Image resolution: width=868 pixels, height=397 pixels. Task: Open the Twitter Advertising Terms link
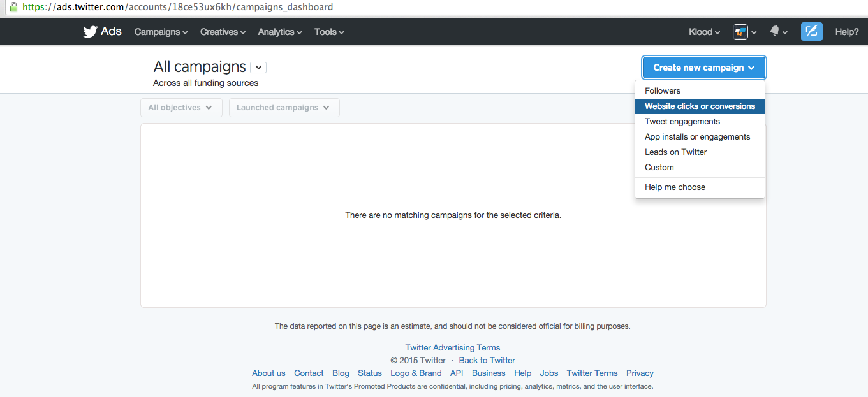[452, 348]
